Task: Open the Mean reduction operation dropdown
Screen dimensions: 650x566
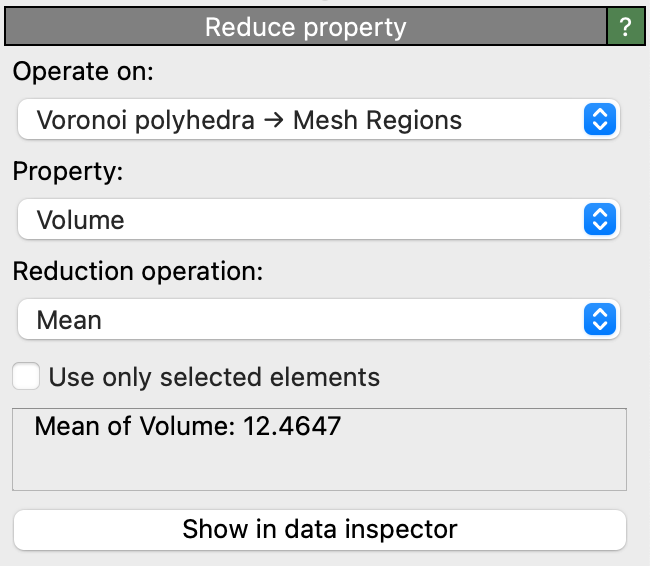Action: [x=300, y=320]
